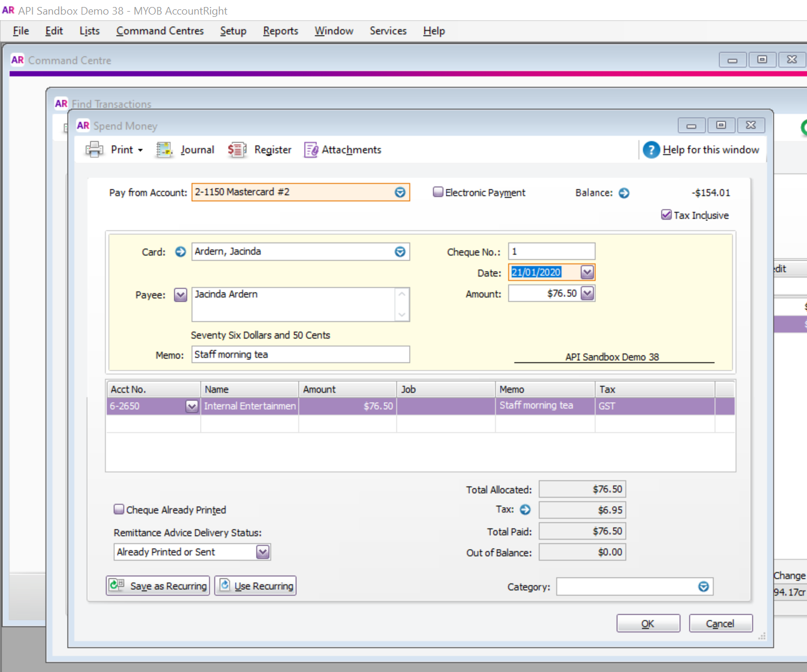Click line Memo cell Staff morning tea
The image size is (807, 672).
(545, 406)
